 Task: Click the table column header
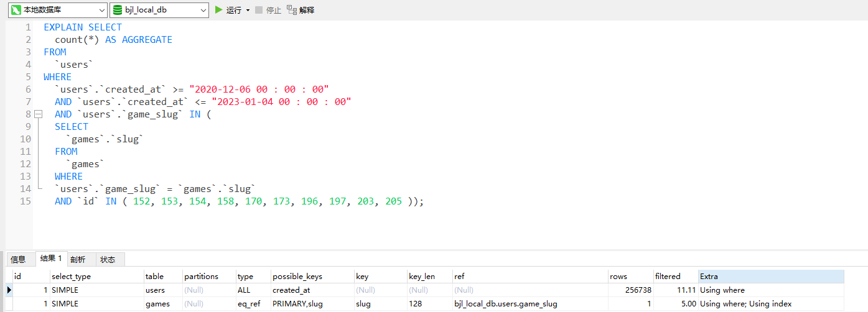[x=162, y=276]
